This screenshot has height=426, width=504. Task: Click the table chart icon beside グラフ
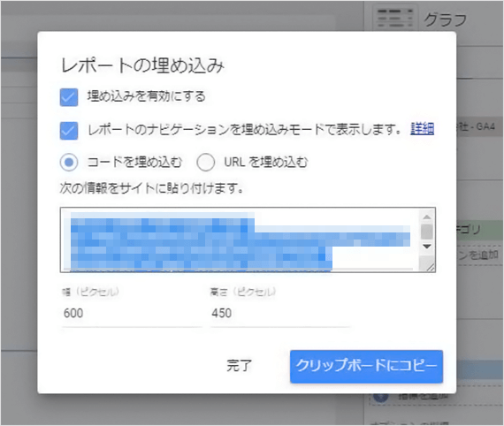(394, 19)
